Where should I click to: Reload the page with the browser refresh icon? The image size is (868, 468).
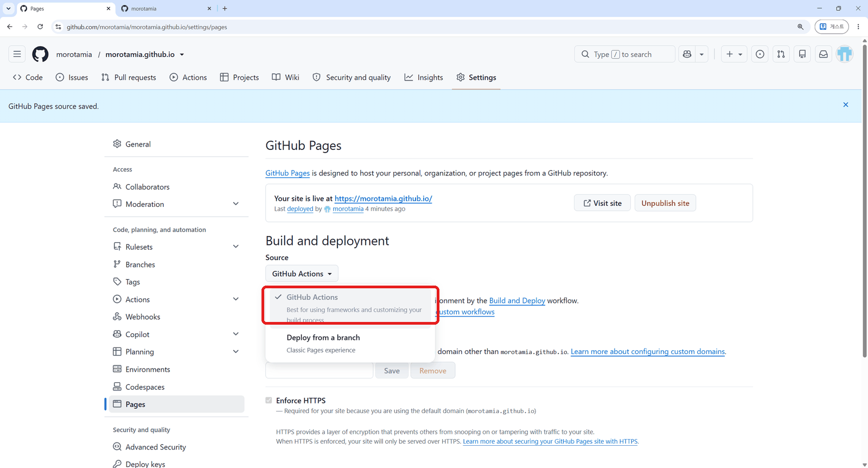coord(40,27)
